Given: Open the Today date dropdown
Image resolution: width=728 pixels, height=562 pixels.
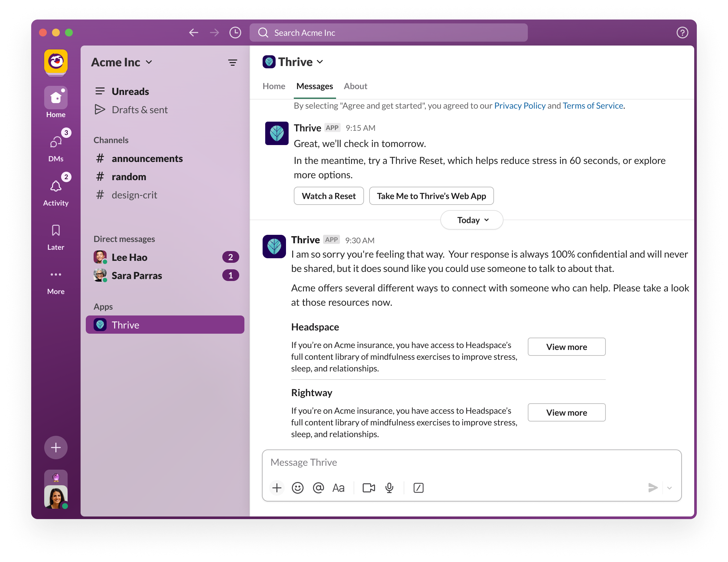Looking at the screenshot, I should click(x=471, y=220).
